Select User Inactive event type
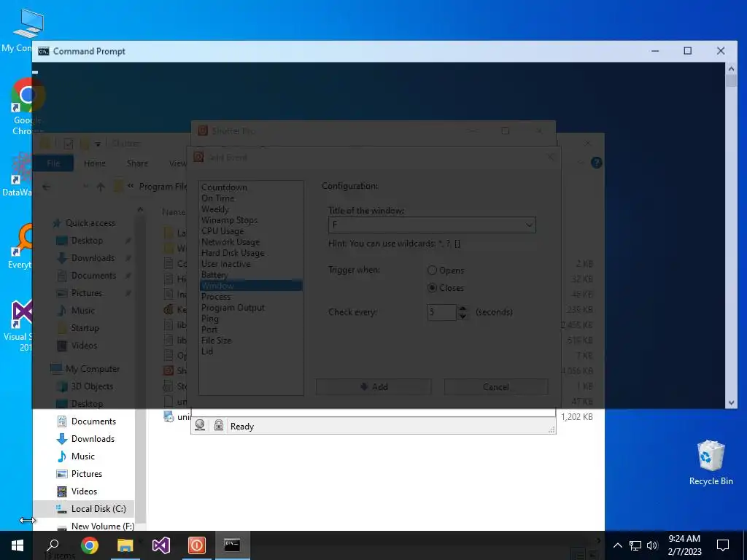Viewport: 747px width, 560px height. [x=225, y=264]
